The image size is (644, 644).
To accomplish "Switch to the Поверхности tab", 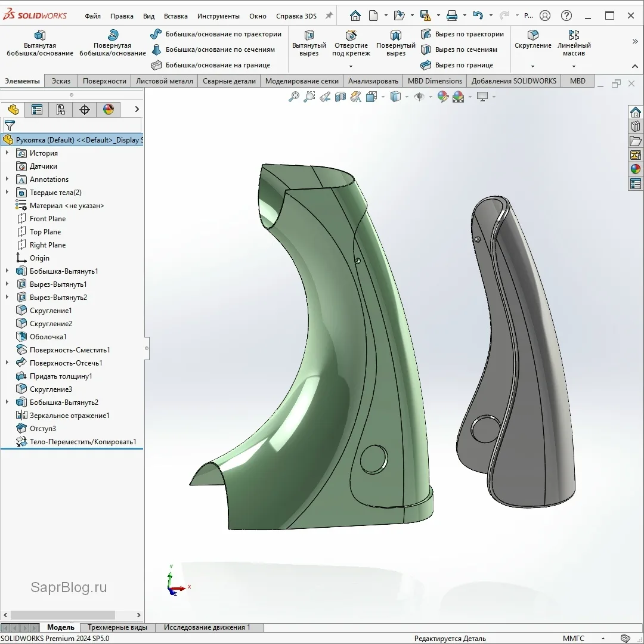I will [x=105, y=81].
